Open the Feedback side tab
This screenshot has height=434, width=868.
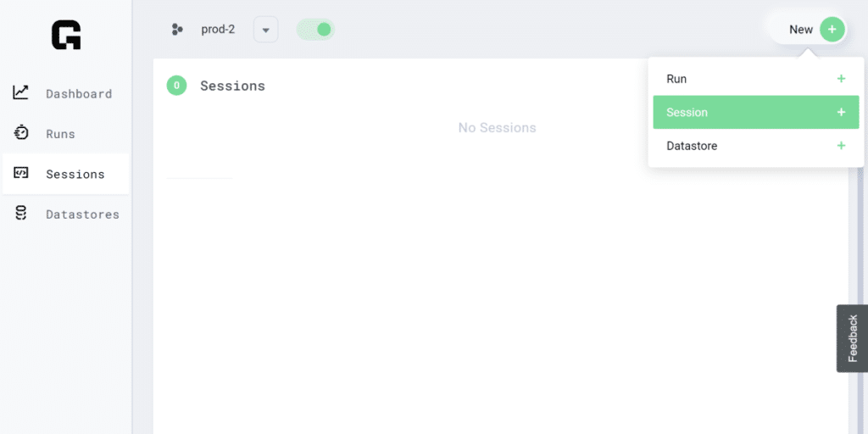click(852, 338)
